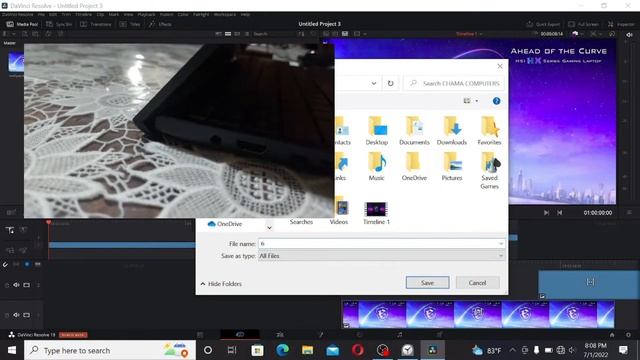Open the OneDrive folder in file grid
Image resolution: width=640 pixels, height=360 pixels.
pos(414,167)
